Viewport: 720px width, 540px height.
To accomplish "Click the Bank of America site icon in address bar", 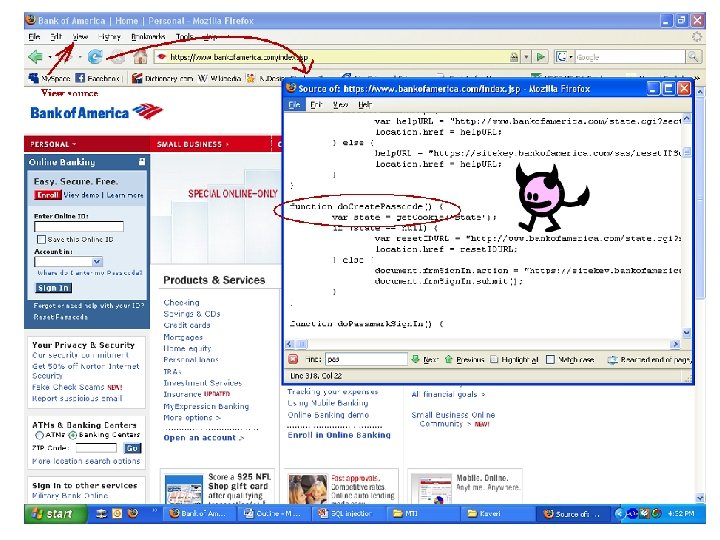I will (161, 57).
